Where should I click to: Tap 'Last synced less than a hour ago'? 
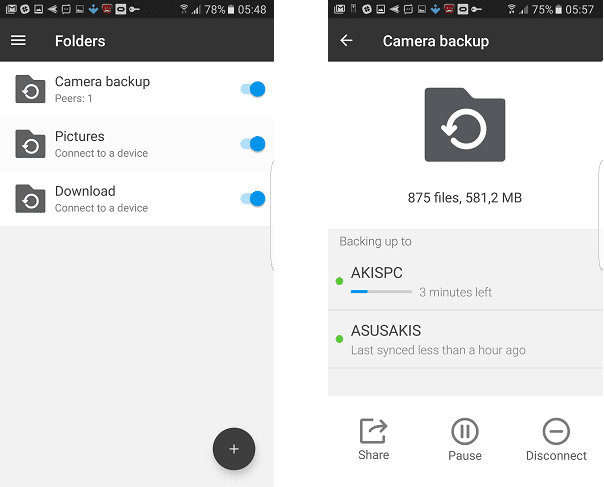coord(438,350)
